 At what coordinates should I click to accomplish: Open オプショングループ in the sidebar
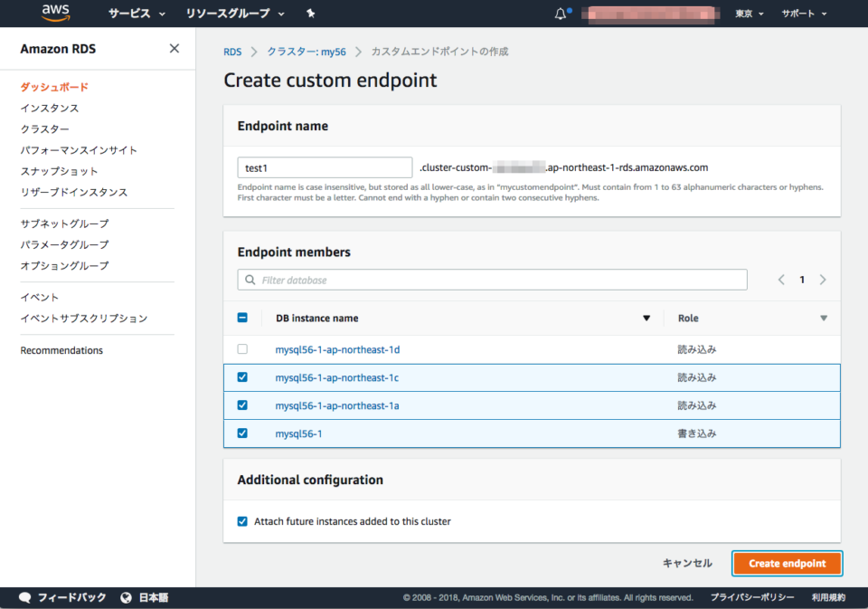click(x=65, y=266)
